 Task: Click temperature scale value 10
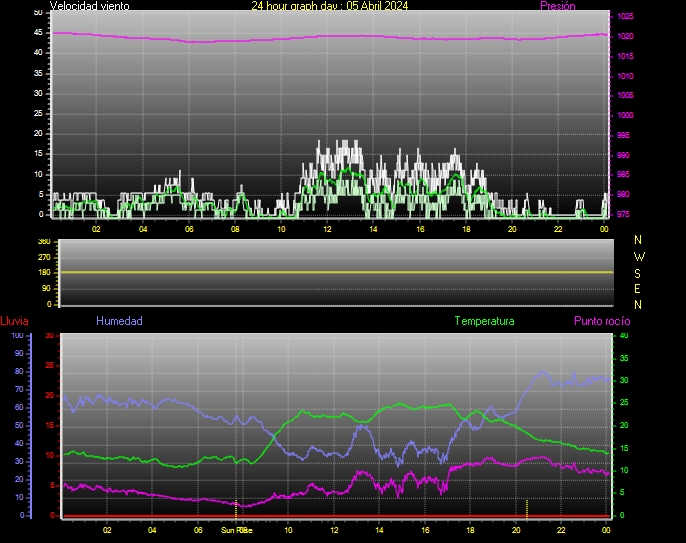click(x=624, y=471)
